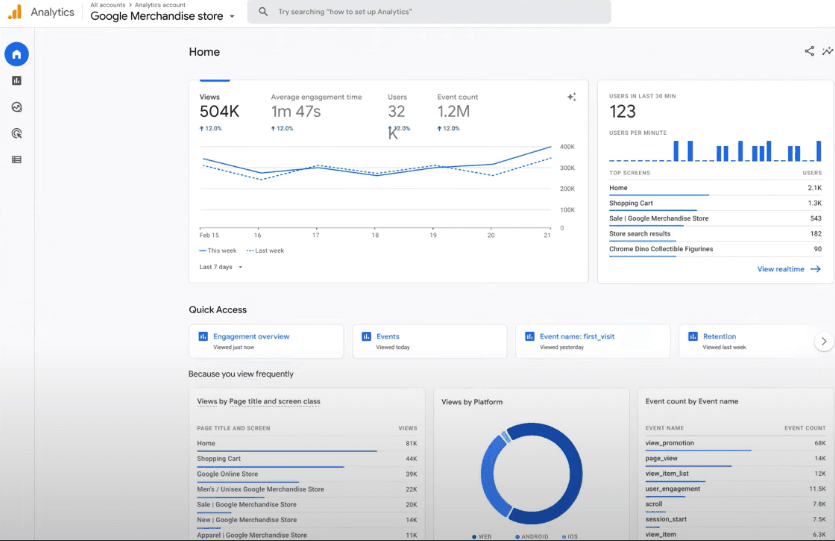Open Configure icon in left sidebar

coord(17,159)
